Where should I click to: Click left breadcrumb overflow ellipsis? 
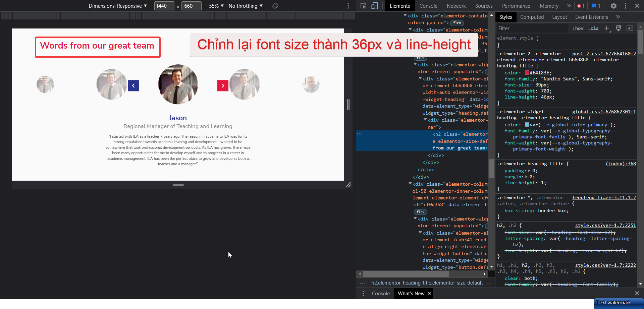362,284
